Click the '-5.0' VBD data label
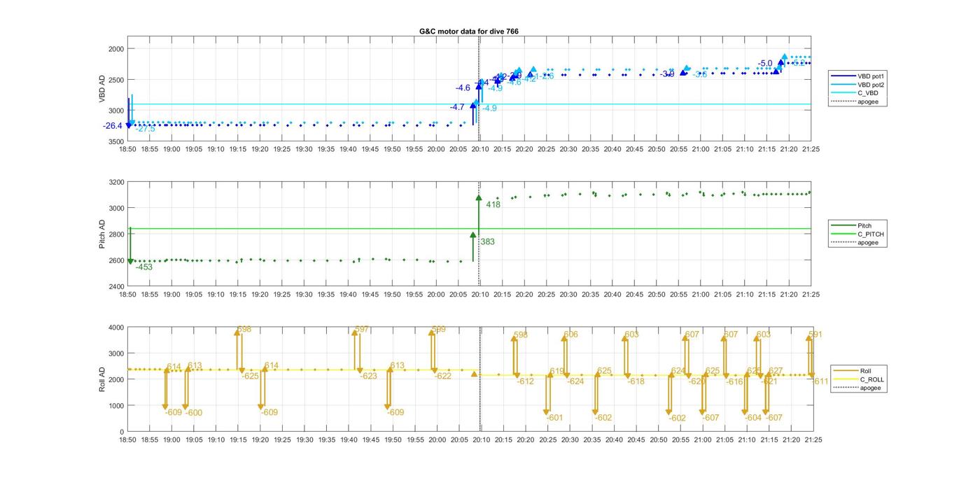Viewport: 980px width, 485px height. 765,64
